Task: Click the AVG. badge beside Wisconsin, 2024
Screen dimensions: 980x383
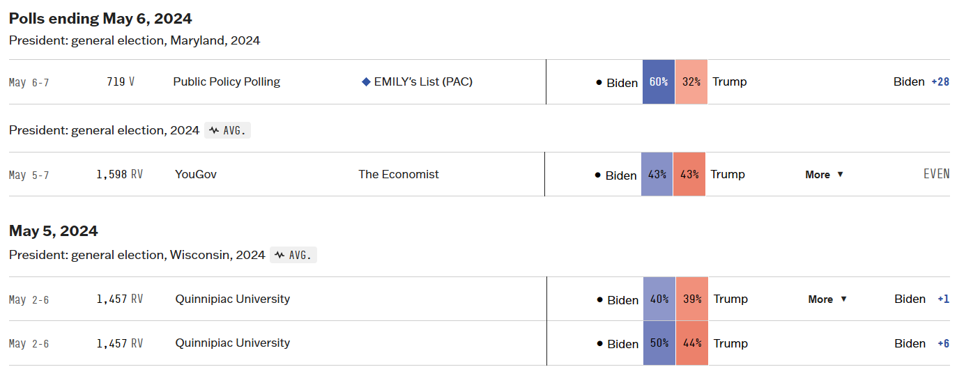Action: coord(293,255)
